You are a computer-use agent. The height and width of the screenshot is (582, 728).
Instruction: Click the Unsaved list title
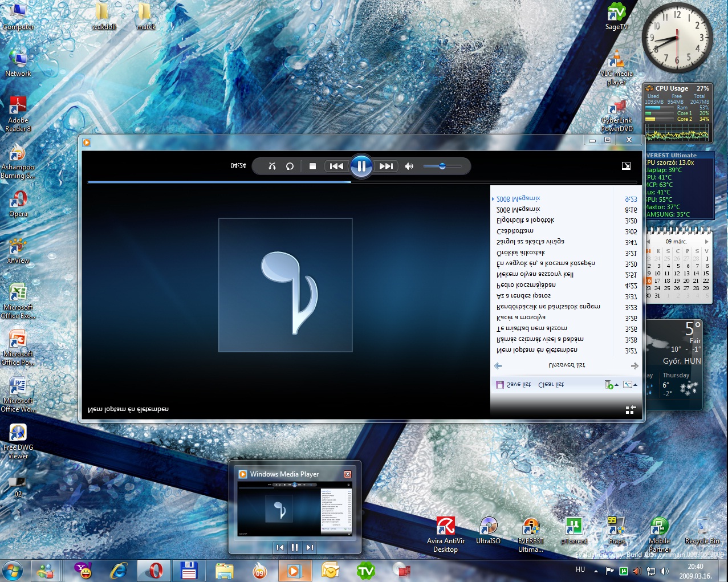pos(567,365)
